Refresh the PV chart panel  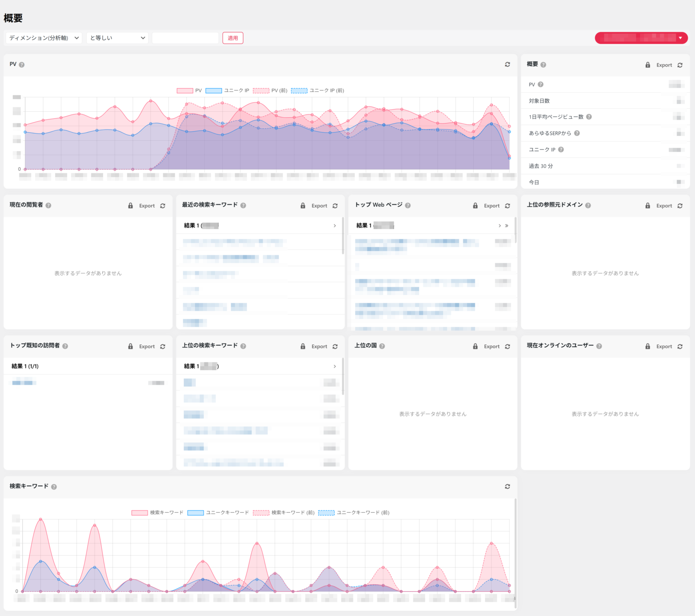click(508, 64)
